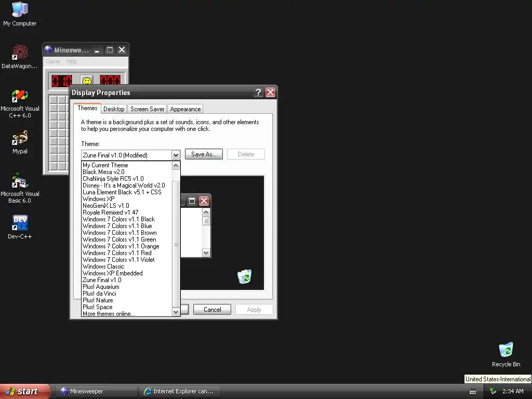Choose Black Mesa v2.0 theme
This screenshot has width=532, height=399.
pos(127,172)
